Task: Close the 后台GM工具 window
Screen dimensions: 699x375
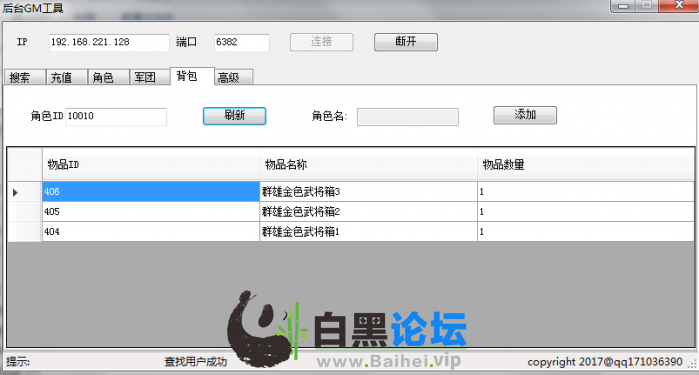Action: tap(678, 5)
